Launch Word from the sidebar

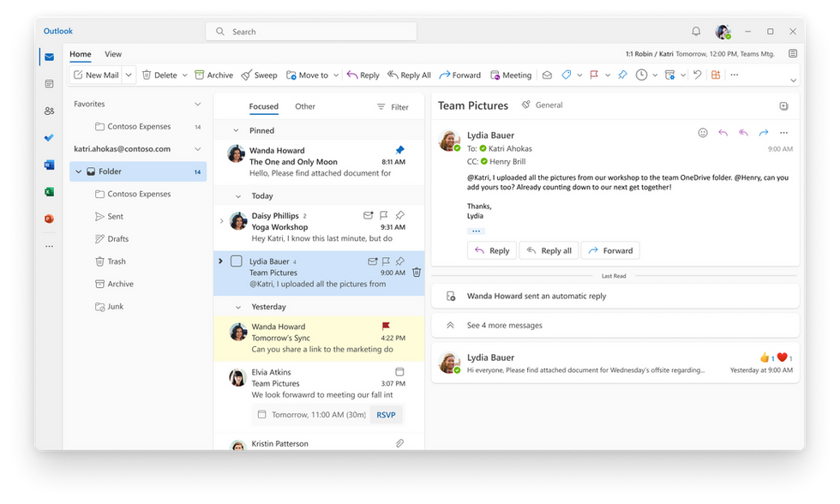[50, 165]
